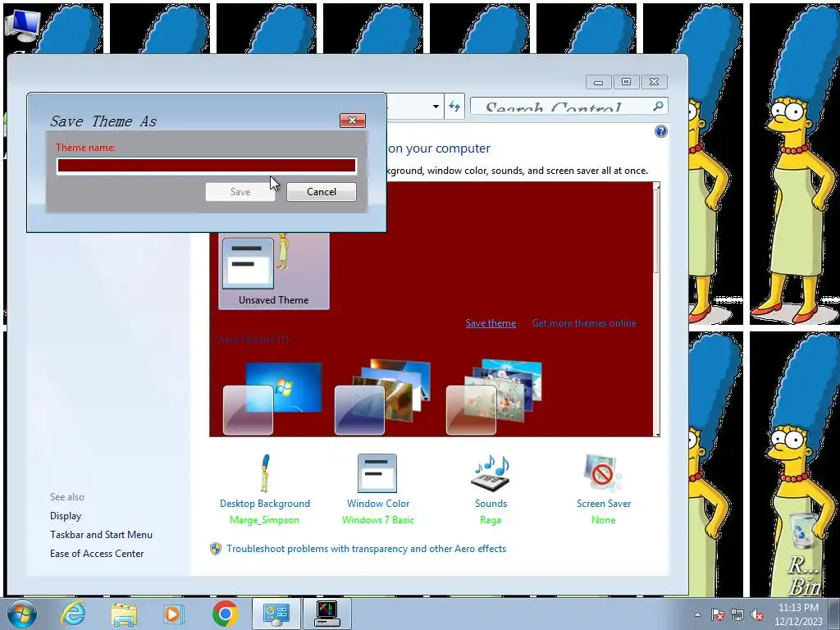Viewport: 840px width, 630px height.
Task: Click the Theme name input field
Action: pyautogui.click(x=206, y=166)
